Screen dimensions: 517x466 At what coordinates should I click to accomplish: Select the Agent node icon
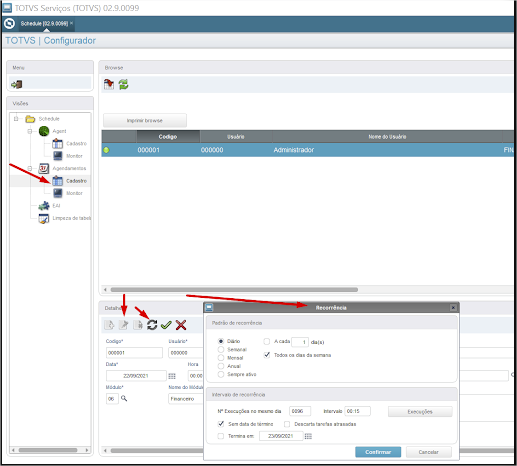44,131
